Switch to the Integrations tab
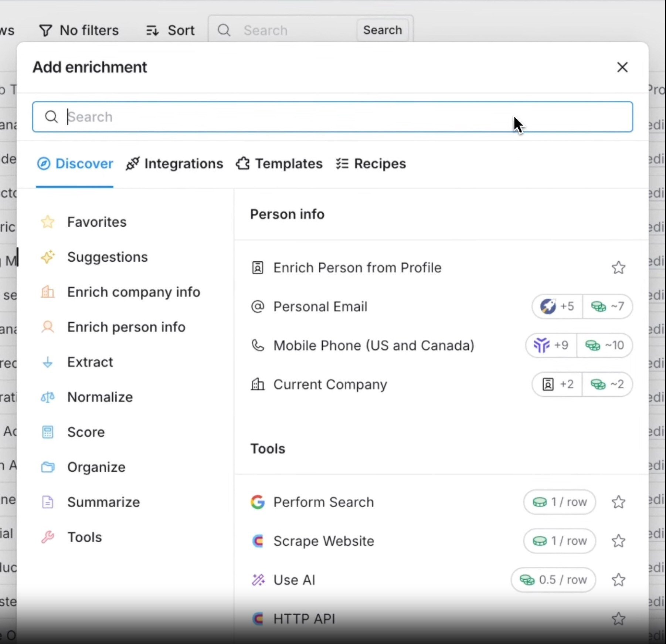666x644 pixels. coord(174,164)
